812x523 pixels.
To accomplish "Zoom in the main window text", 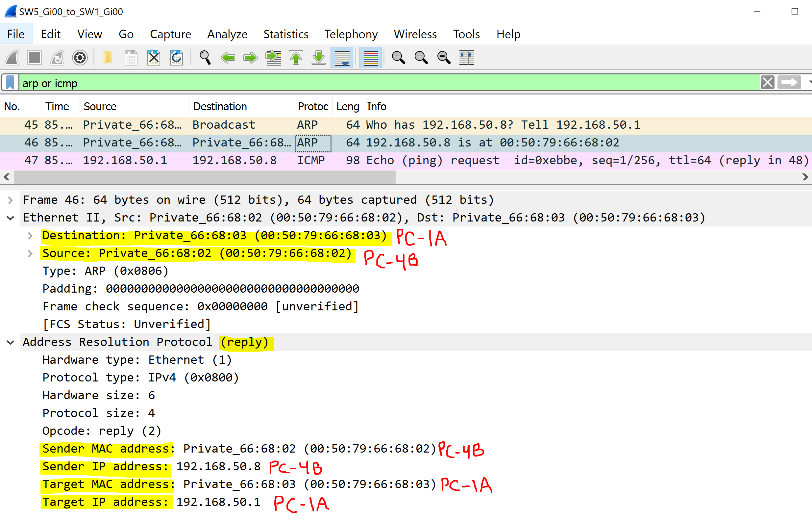I will click(398, 58).
